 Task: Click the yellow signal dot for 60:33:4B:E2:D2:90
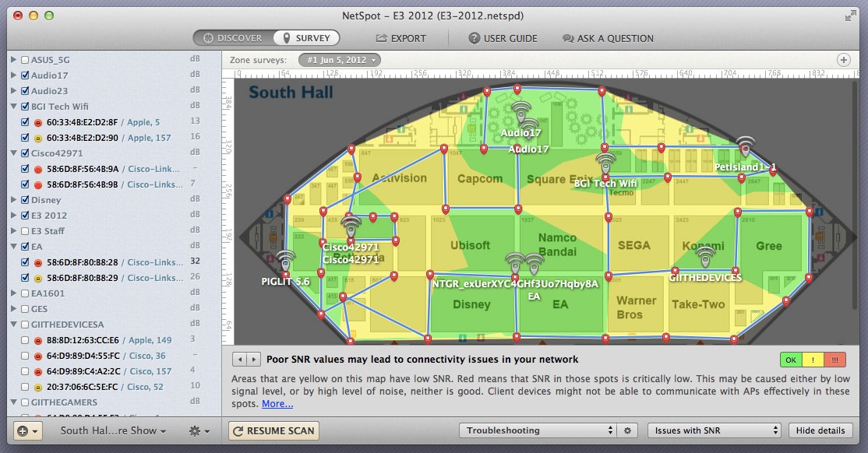[x=37, y=139]
